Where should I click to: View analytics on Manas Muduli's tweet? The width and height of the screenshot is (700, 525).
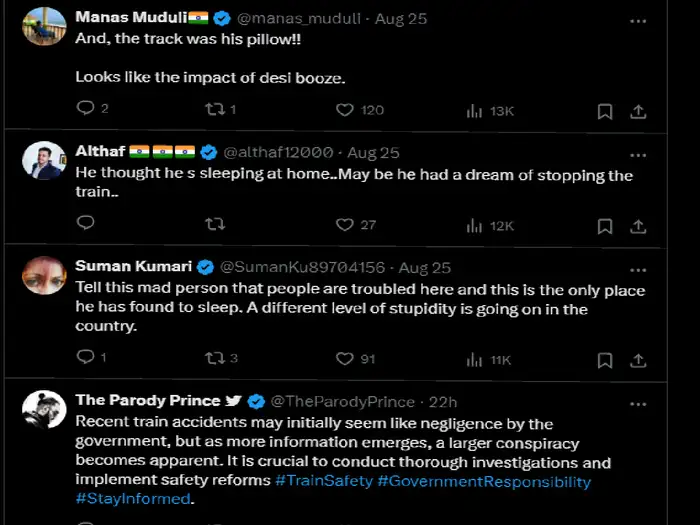475,110
